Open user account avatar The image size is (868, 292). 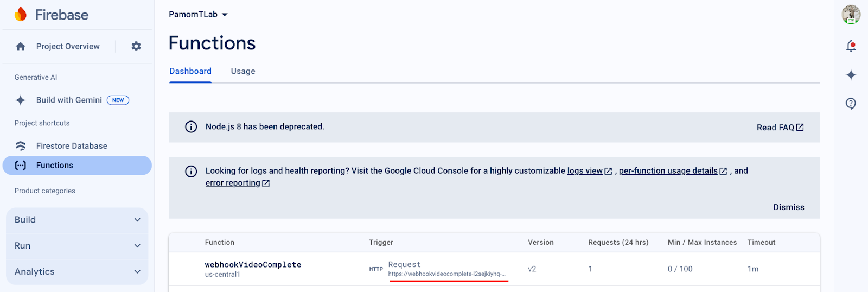click(851, 15)
